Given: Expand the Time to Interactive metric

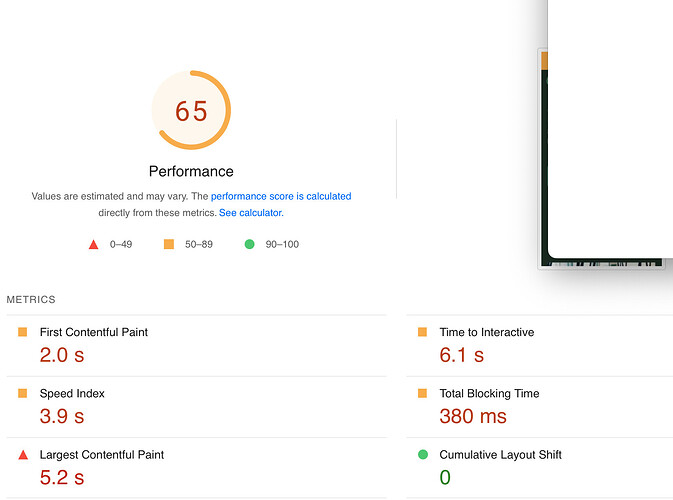Looking at the screenshot, I should pyautogui.click(x=540, y=345).
